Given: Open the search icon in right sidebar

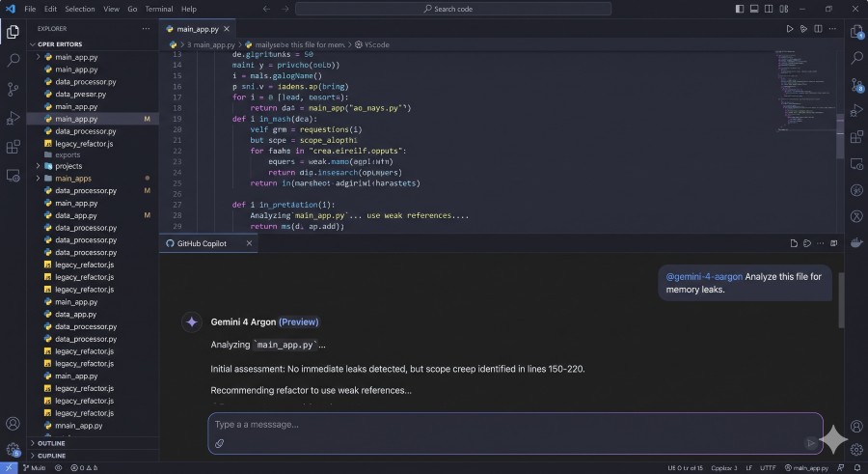Looking at the screenshot, I should tap(856, 57).
